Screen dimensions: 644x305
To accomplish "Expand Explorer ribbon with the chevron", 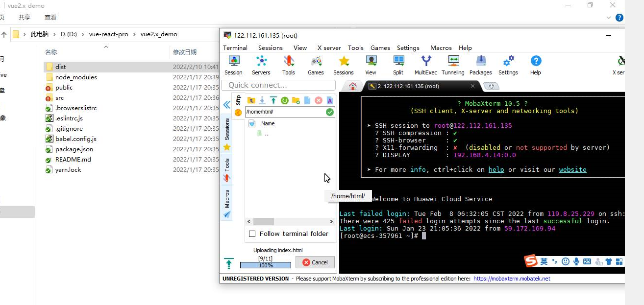I will [x=609, y=18].
